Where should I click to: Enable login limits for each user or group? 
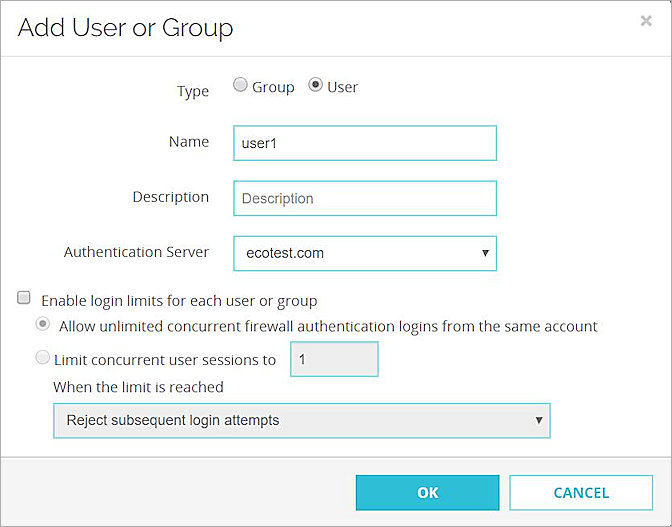pyautogui.click(x=24, y=297)
